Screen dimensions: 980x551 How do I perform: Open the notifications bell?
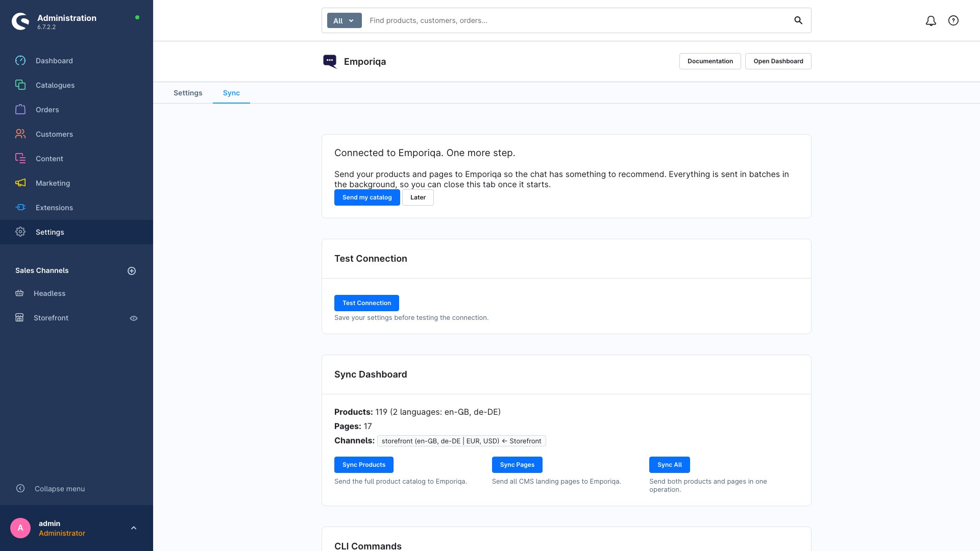pyautogui.click(x=931, y=20)
